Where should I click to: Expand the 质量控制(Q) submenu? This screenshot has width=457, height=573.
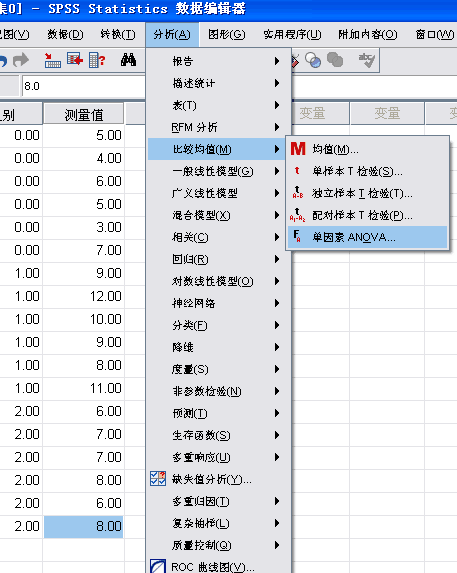pyautogui.click(x=218, y=545)
